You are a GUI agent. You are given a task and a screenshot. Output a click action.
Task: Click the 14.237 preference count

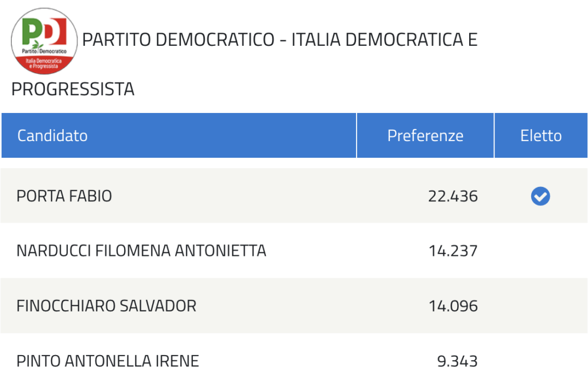(453, 251)
